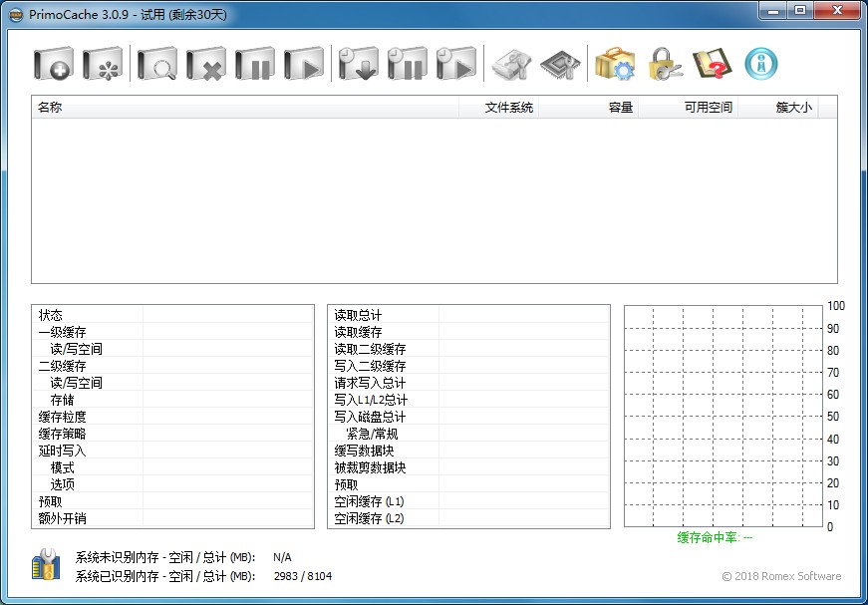Click the create new cache task icon
The height and width of the screenshot is (605, 868).
54,65
